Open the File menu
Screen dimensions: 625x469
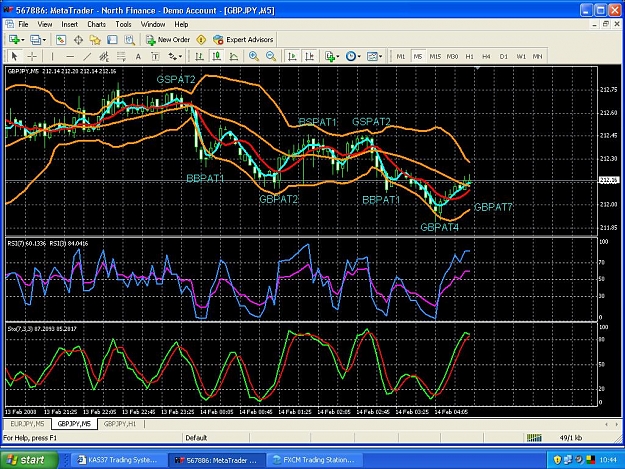tap(24, 24)
